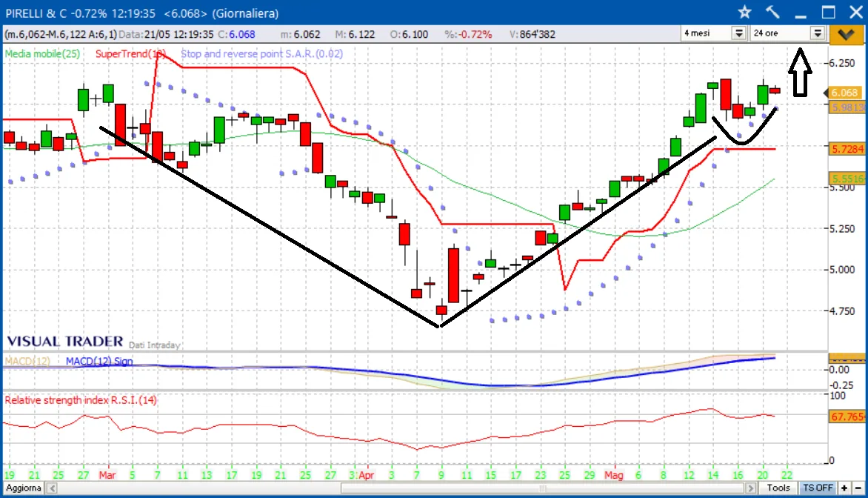
Task: Click the horizontal scrollbar thumb
Action: click(x=542, y=488)
